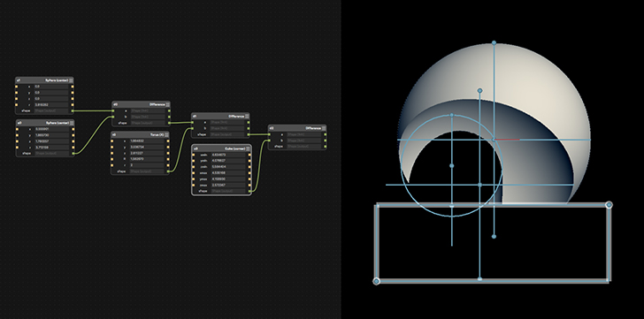Select the upper Sphere (center) node title bar
The width and height of the screenshot is (644, 319).
44,80
